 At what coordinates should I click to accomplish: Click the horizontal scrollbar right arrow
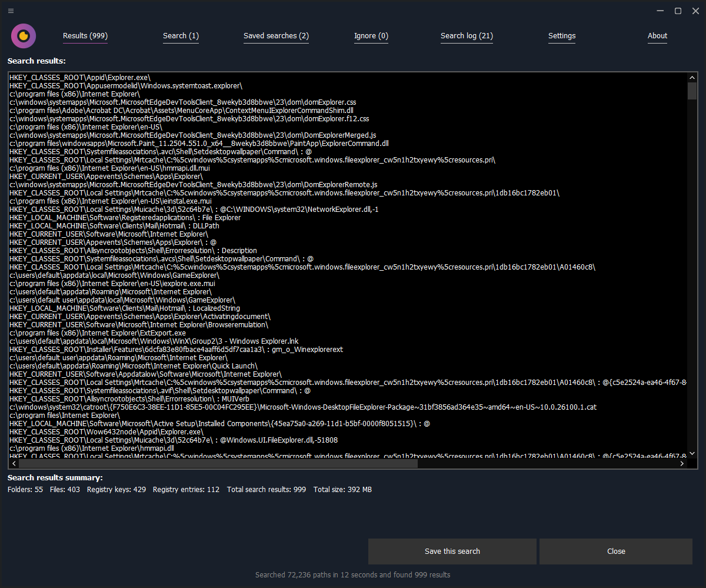[682, 464]
